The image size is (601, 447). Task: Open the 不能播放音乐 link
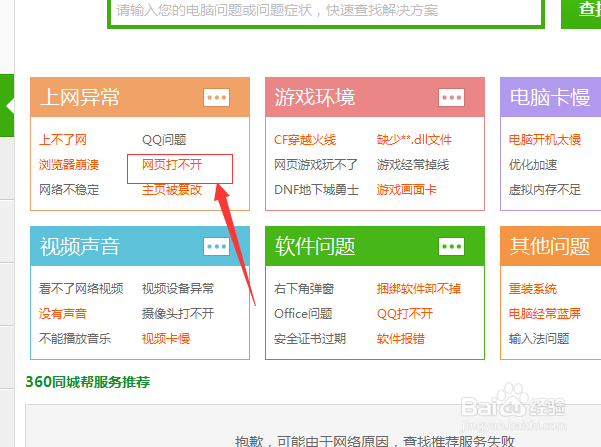(x=75, y=339)
